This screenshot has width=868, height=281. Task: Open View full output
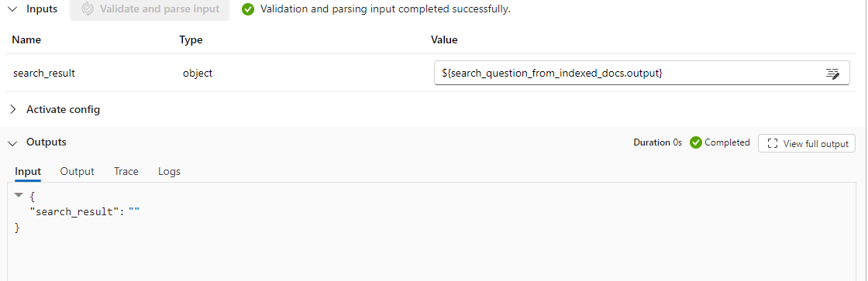pos(807,143)
